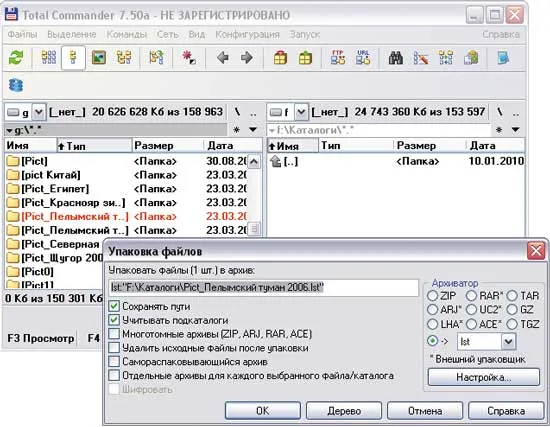This screenshot has width=550, height=427.
Task: Click the left panel root backslash button
Action: tap(237, 112)
